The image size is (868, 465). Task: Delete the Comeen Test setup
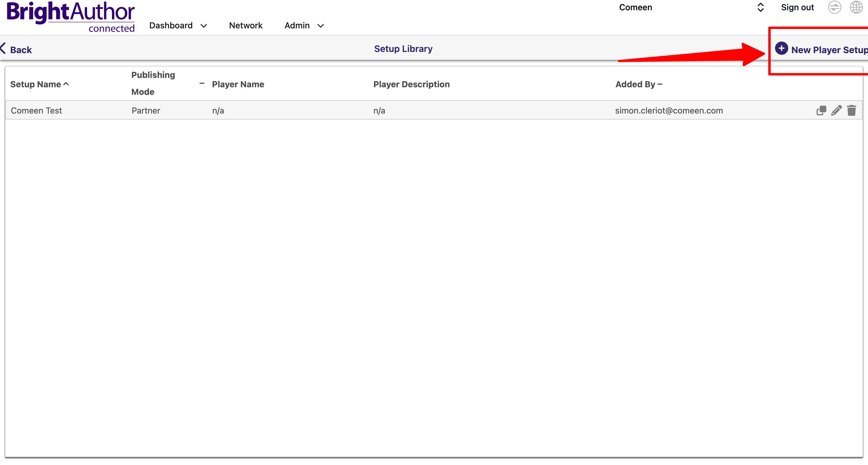pyautogui.click(x=851, y=111)
